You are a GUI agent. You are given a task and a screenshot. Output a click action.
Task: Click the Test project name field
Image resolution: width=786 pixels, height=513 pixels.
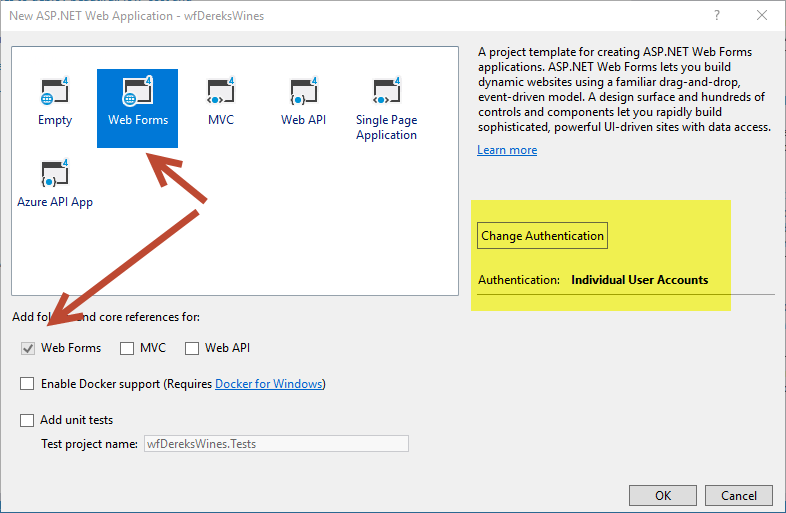[276, 444]
